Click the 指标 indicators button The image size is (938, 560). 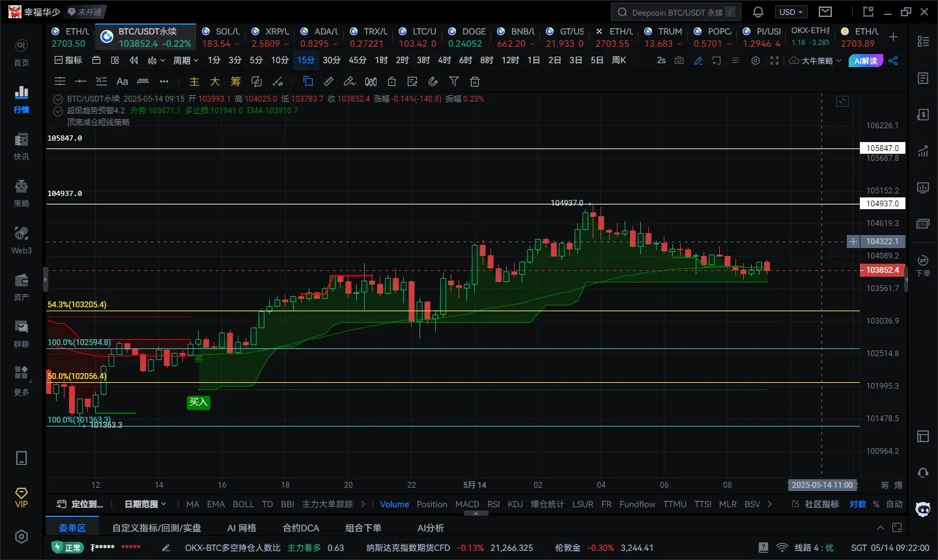(x=68, y=60)
